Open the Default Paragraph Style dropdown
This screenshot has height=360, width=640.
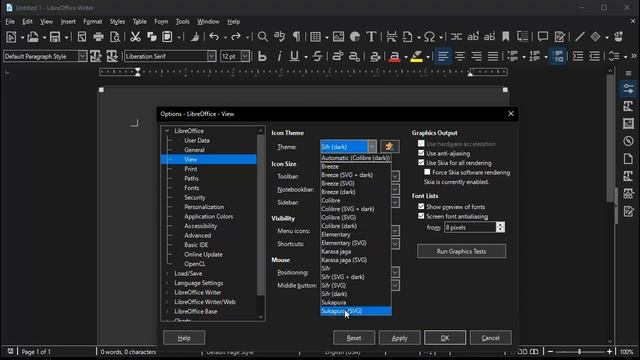[x=82, y=56]
